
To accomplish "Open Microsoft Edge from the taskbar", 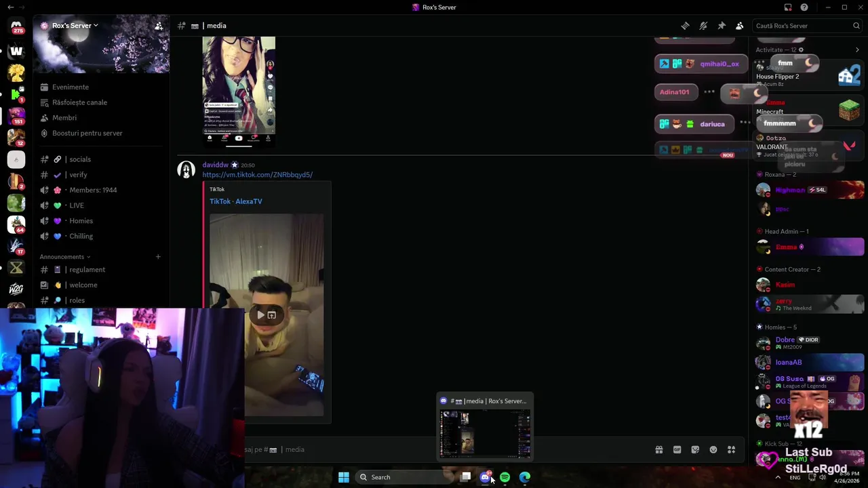I will (525, 477).
